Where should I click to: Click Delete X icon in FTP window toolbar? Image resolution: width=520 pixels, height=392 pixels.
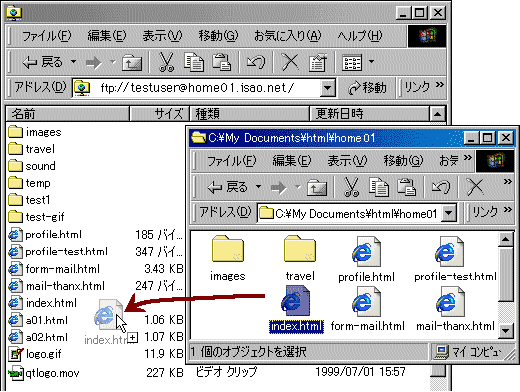click(290, 62)
